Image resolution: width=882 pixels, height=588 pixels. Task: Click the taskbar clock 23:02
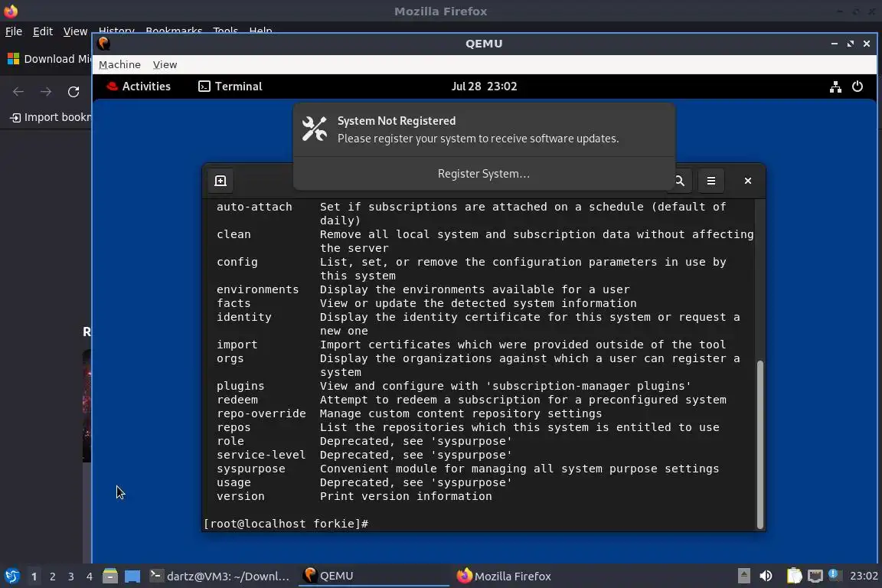(864, 577)
